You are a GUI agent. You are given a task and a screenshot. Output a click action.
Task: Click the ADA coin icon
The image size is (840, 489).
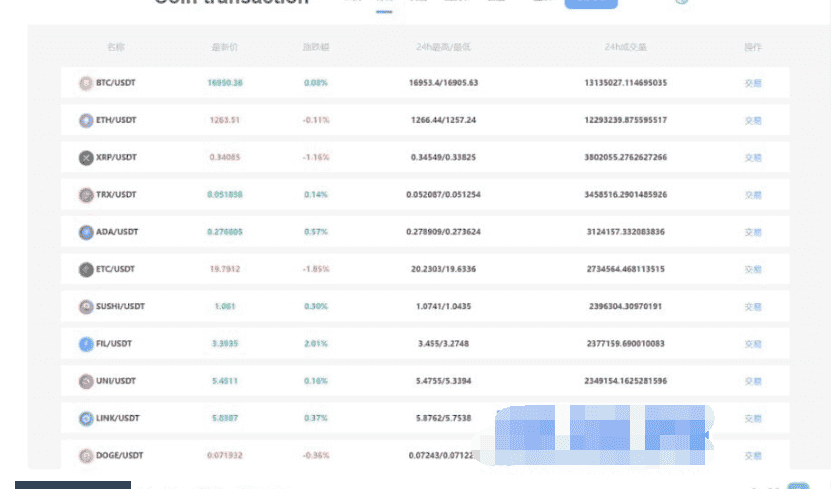click(x=86, y=232)
